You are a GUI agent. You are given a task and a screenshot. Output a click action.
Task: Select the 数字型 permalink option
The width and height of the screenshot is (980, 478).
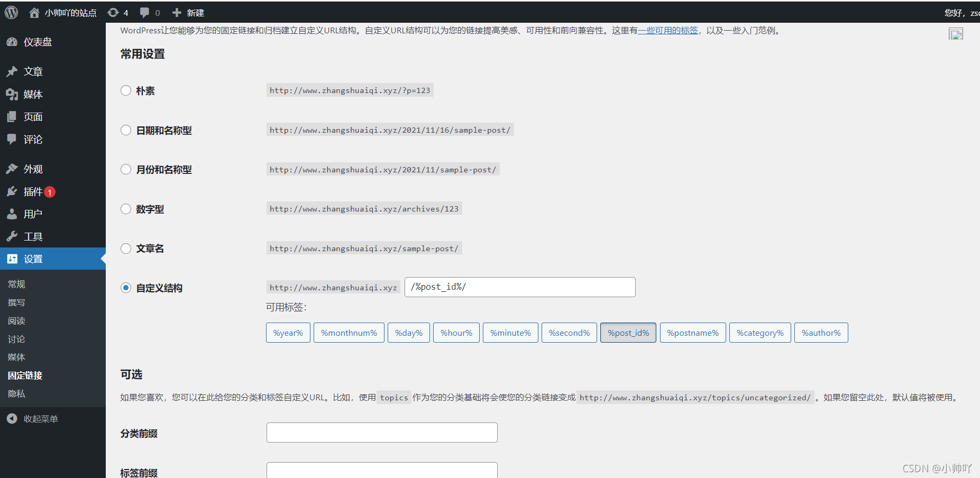[126, 209]
